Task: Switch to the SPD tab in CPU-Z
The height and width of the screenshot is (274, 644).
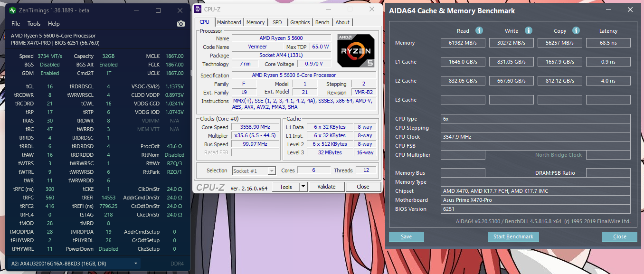Action: (x=277, y=22)
